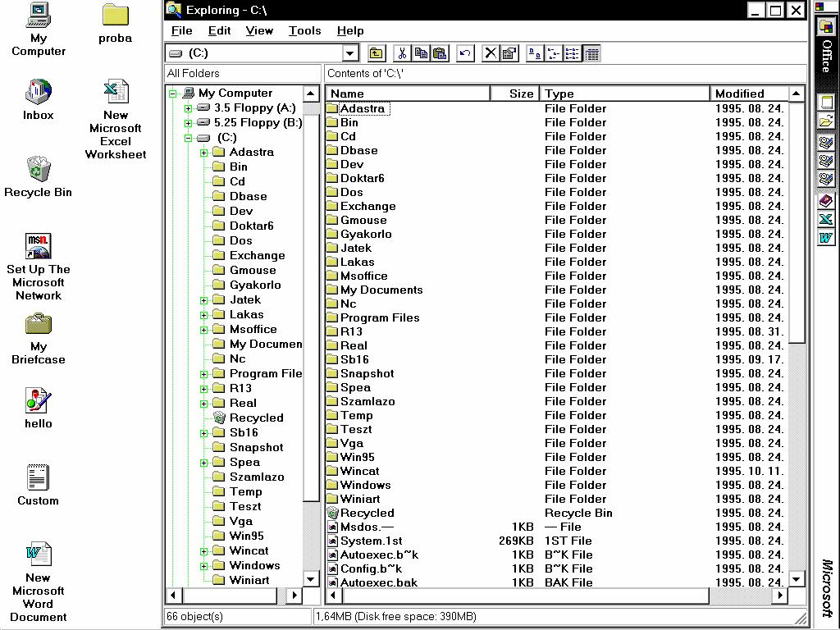Launch Excel from the Office shortcut bar
The width and height of the screenshot is (840, 630).
[x=826, y=219]
